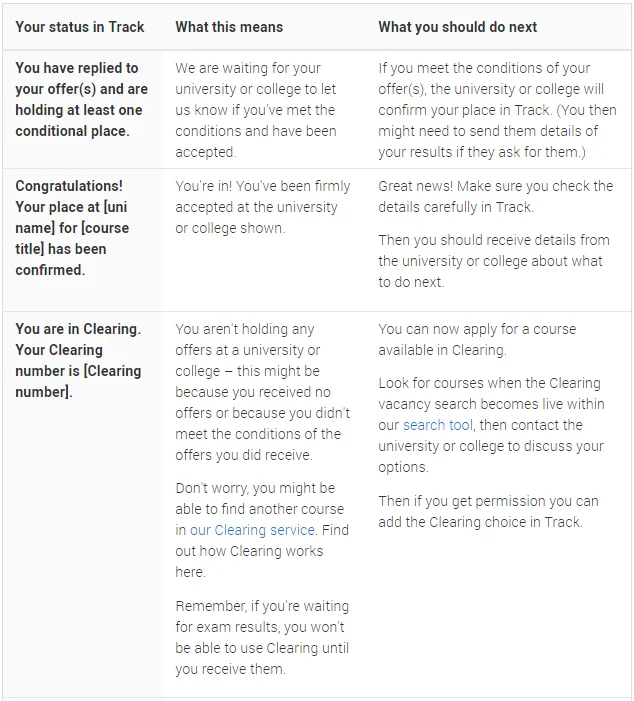Click 'Then if you get permission' paragraph

click(488, 511)
